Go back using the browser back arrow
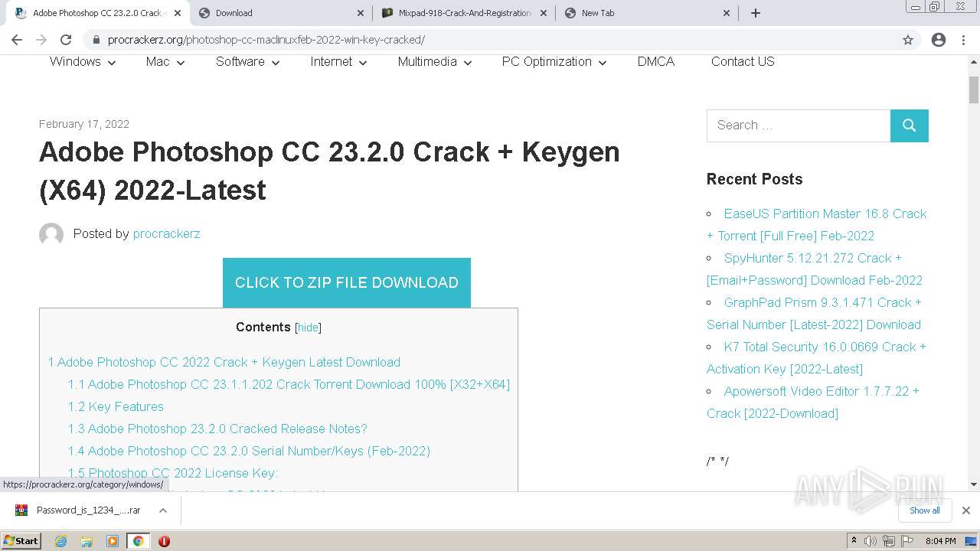 tap(17, 40)
